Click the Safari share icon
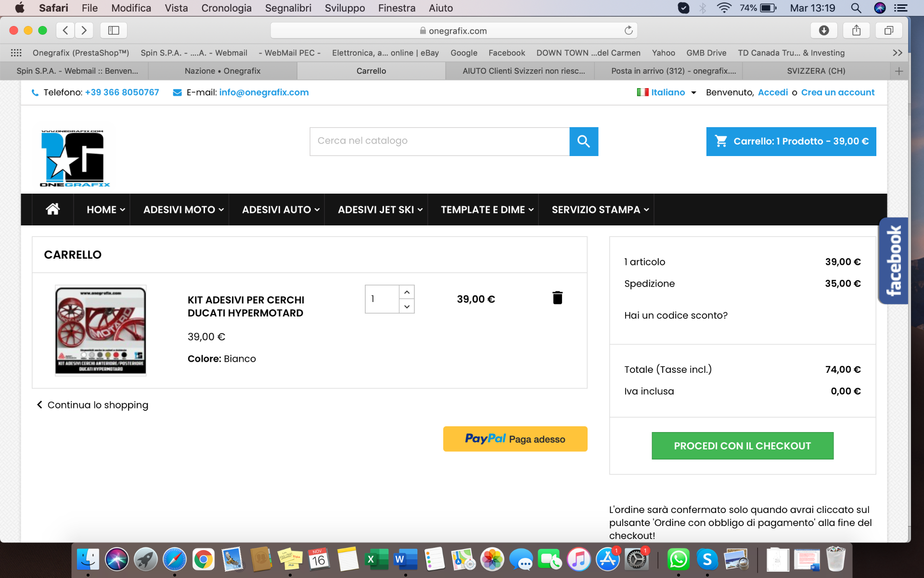The height and width of the screenshot is (578, 924). point(856,30)
